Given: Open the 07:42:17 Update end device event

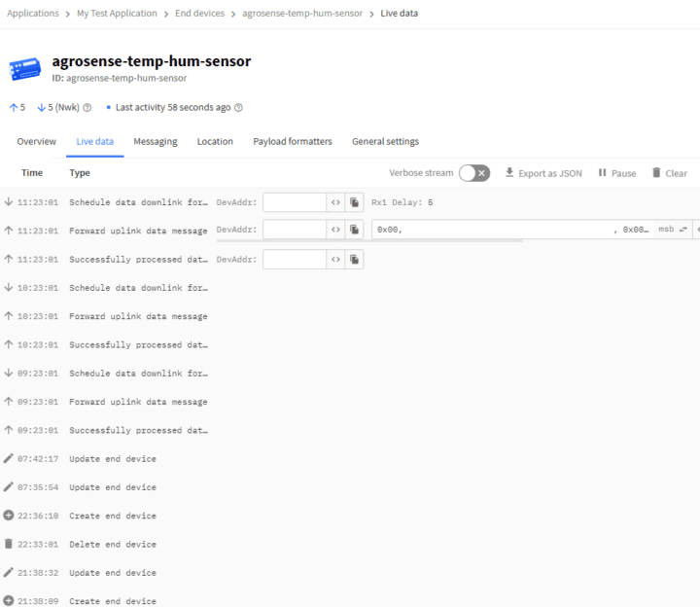Looking at the screenshot, I should (112, 459).
